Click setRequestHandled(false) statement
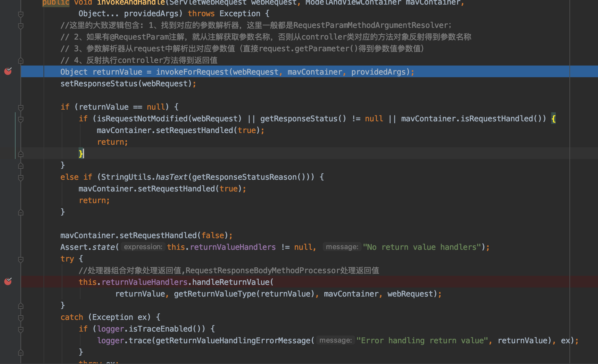598x364 pixels. (146, 236)
